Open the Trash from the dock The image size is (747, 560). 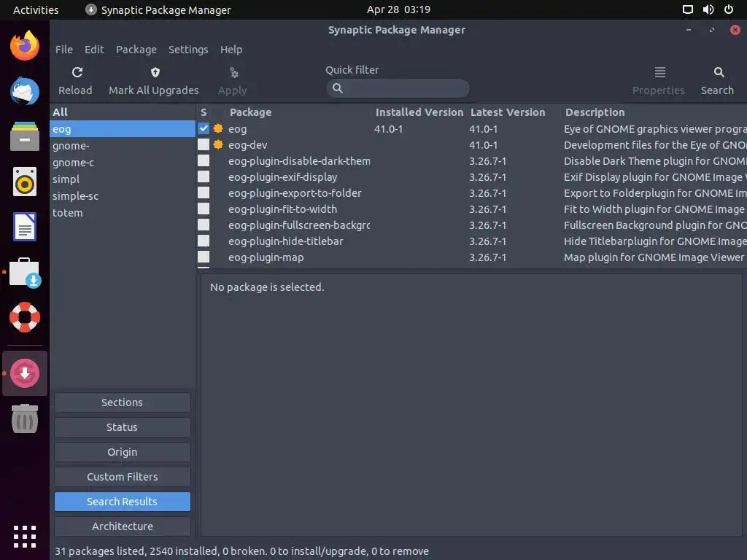(25, 419)
